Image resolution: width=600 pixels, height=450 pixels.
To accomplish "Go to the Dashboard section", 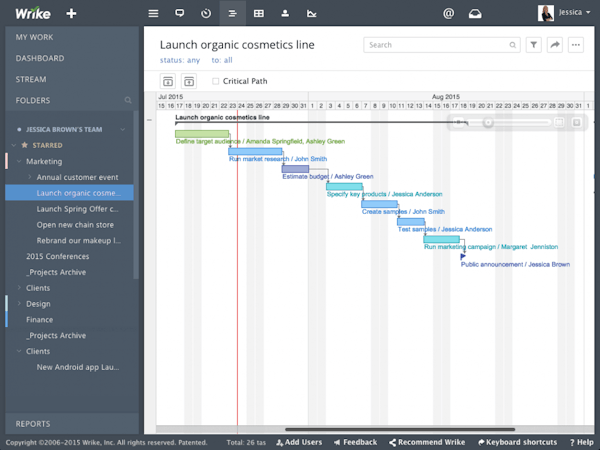I will 40,58.
